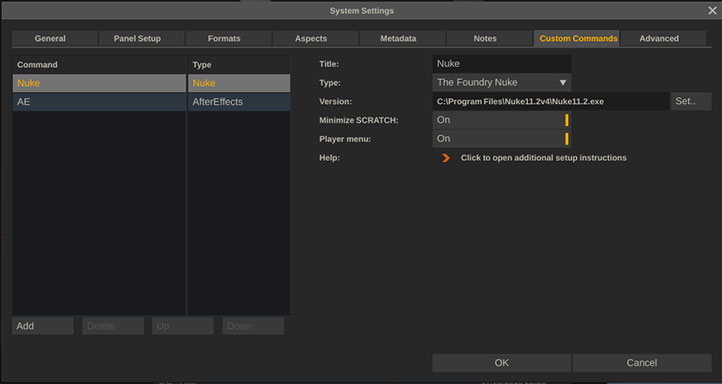Toggle the Player menu option
This screenshot has height=384, width=722.
[501, 139]
